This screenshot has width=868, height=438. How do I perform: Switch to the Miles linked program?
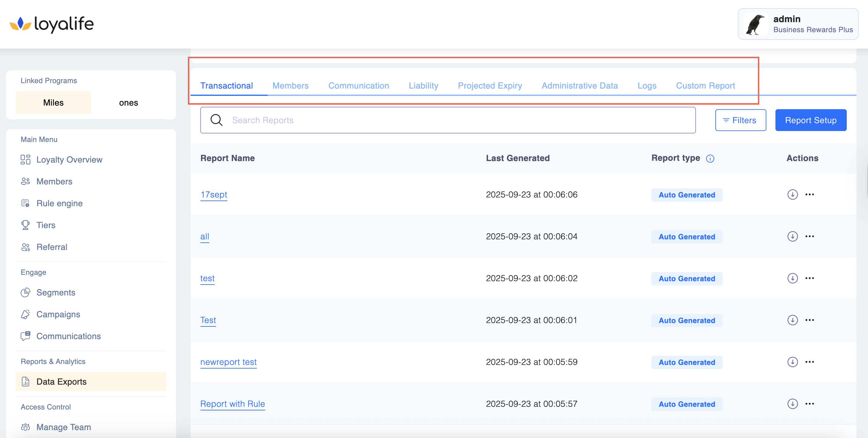(53, 103)
